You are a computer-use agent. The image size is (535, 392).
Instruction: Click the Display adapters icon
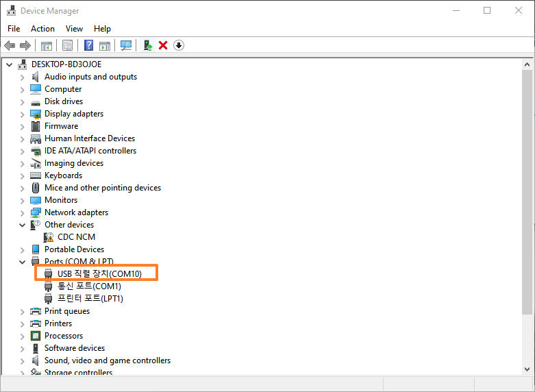pos(36,114)
